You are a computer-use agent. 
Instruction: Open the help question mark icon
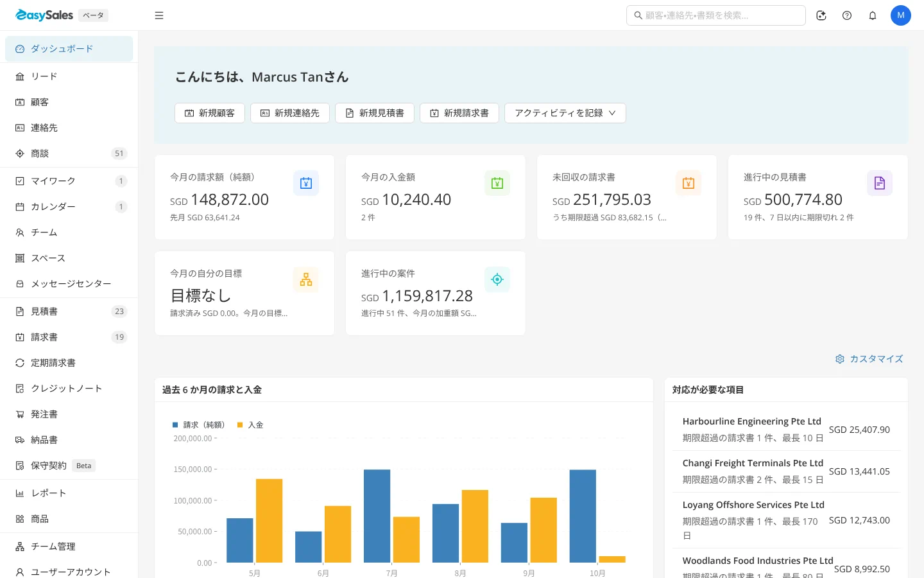pos(847,15)
